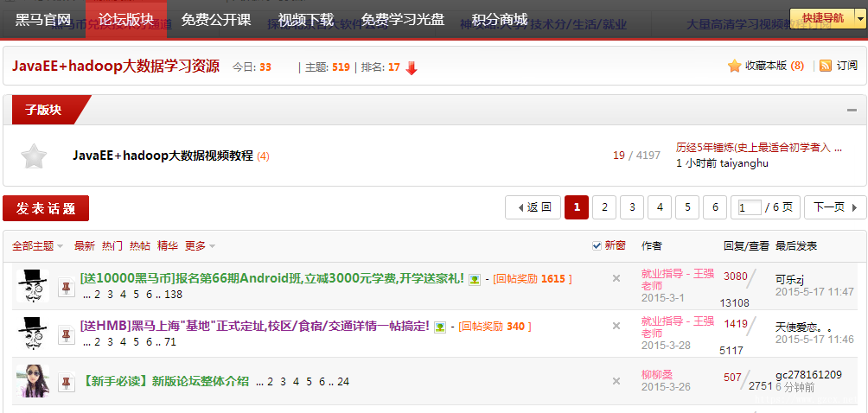This screenshot has height=413, width=868.
Task: Click the 发表话题 button
Action: [46, 208]
